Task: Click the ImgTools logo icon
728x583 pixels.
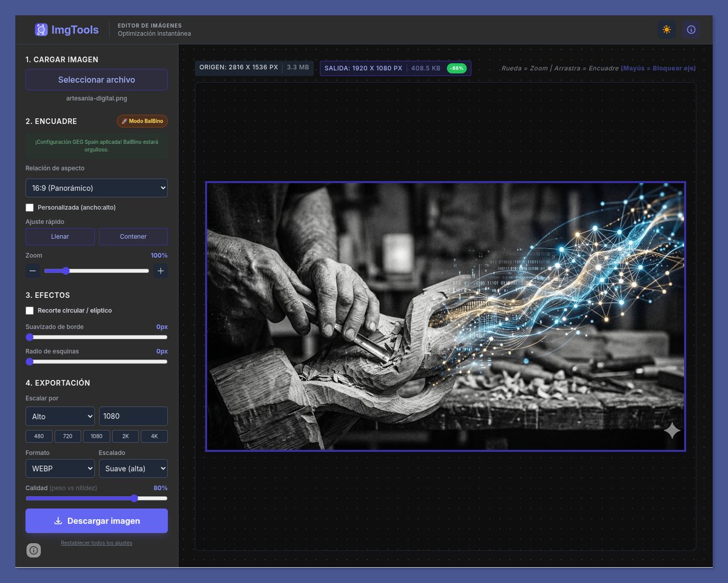Action: tap(41, 29)
